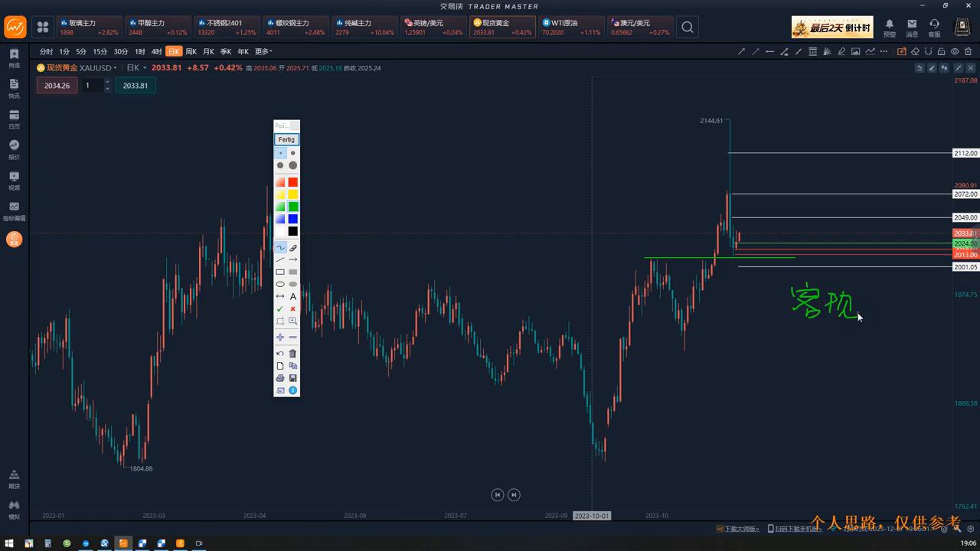
Task: Click the lot size input field
Action: [92, 86]
